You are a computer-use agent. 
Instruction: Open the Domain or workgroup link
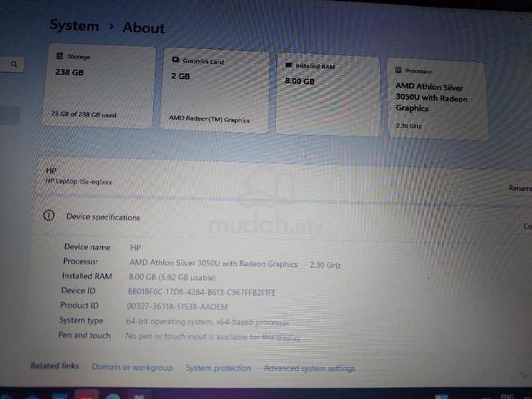132,367
